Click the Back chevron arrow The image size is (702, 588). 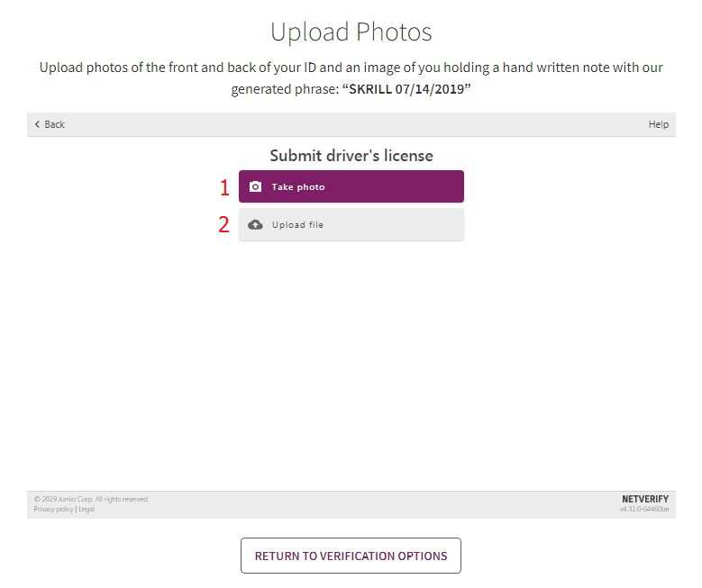pos(37,124)
